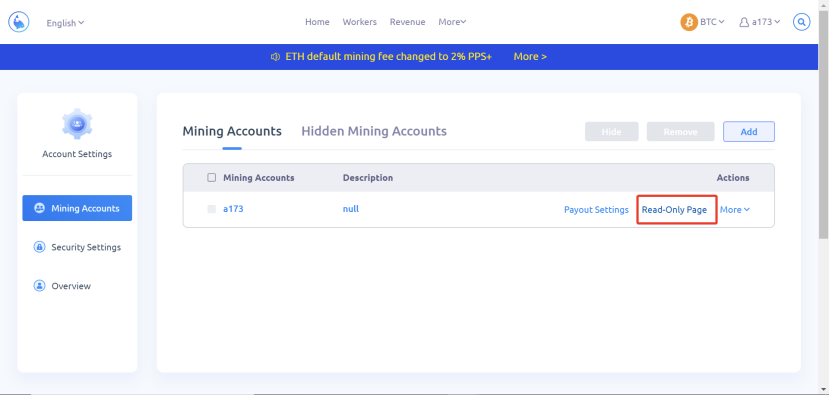Expand the More actions dropdown for a173
This screenshot has width=830, height=396.
pos(735,210)
